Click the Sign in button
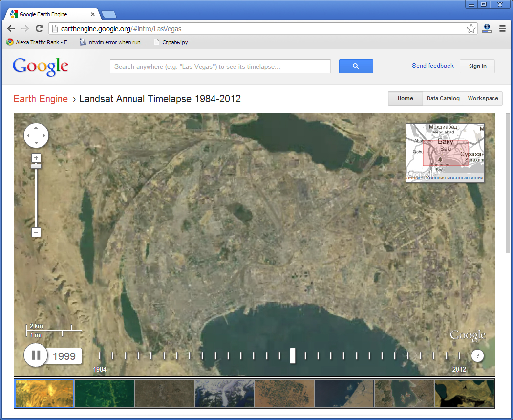This screenshot has height=420, width=513. click(477, 66)
